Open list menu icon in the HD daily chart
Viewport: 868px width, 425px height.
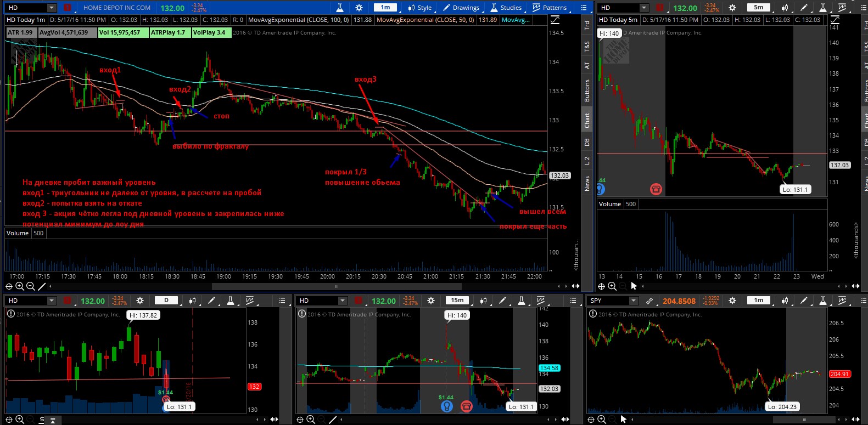point(282,301)
